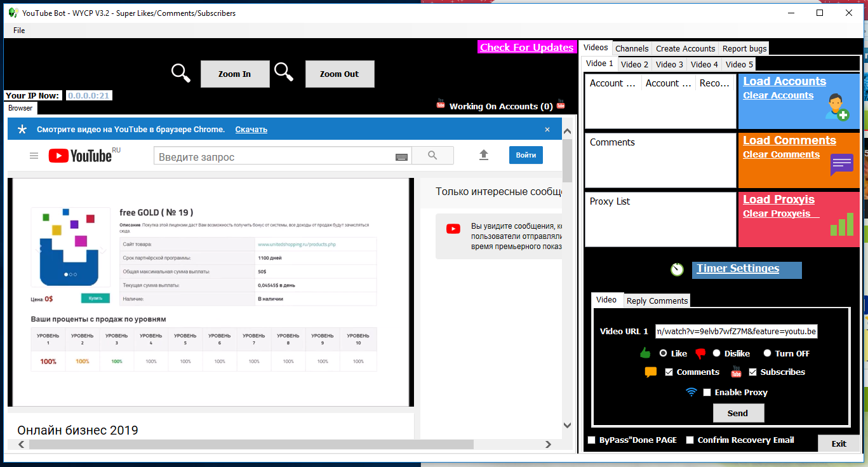Viewport: 868px width, 467px height.
Task: Toggle the Confrim Recovery Email checkbox
Action: point(690,440)
